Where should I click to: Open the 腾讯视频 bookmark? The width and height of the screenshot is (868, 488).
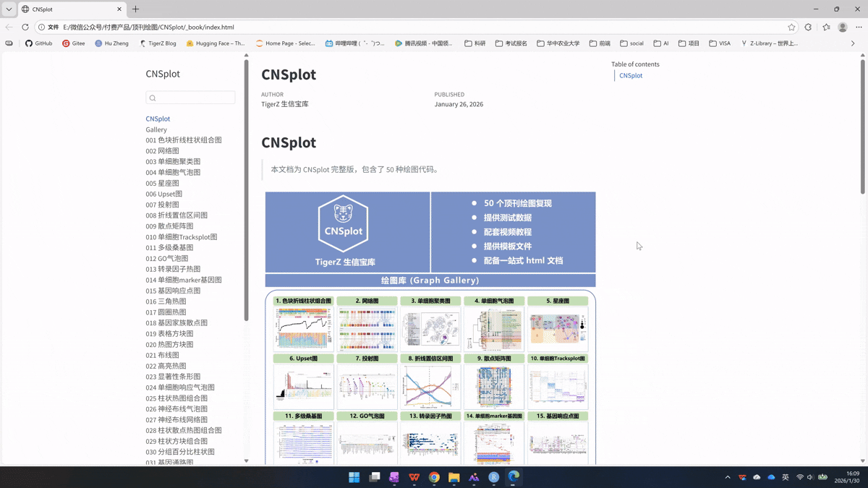pyautogui.click(x=423, y=43)
